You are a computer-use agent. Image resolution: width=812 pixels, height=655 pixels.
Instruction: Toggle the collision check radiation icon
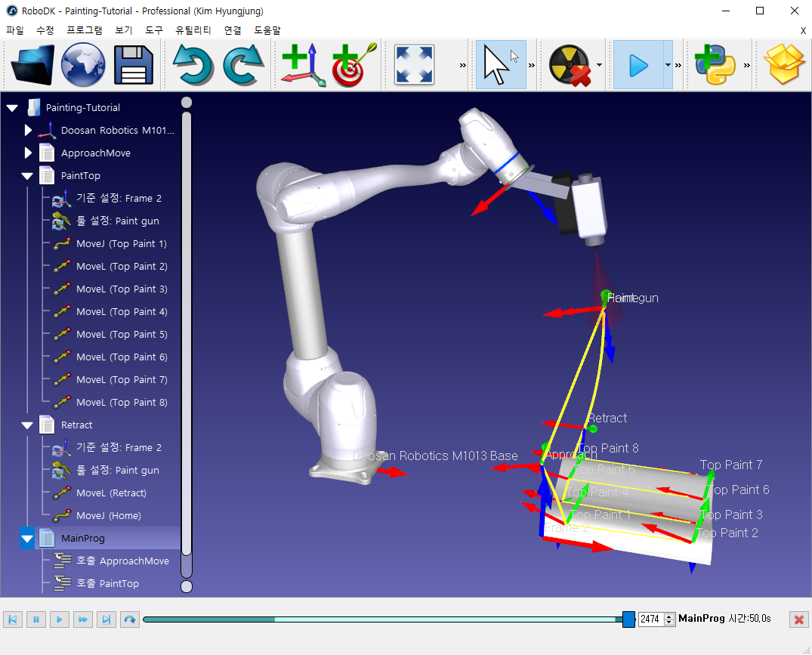click(x=570, y=65)
